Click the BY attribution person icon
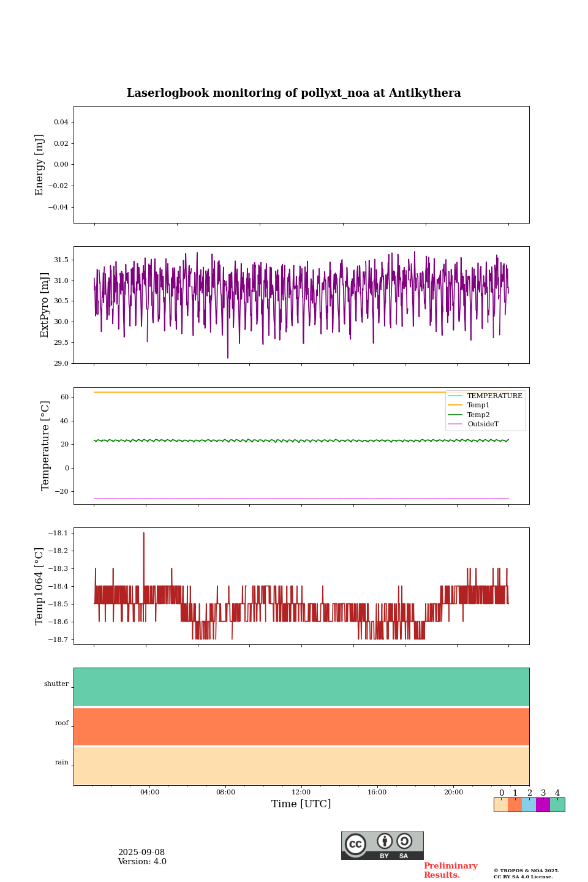The image size is (588, 882). click(385, 842)
